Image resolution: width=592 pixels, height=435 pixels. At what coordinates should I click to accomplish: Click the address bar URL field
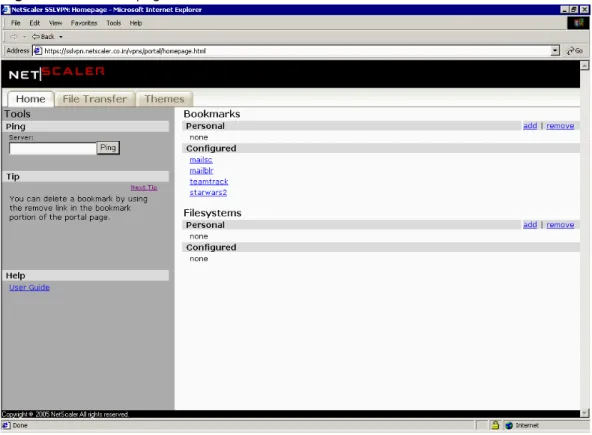pos(296,51)
